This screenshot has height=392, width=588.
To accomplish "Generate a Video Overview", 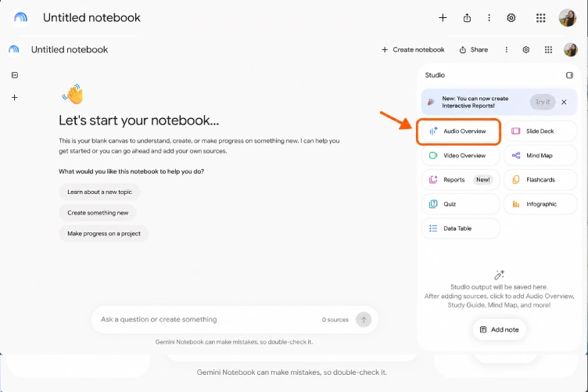I will (461, 156).
